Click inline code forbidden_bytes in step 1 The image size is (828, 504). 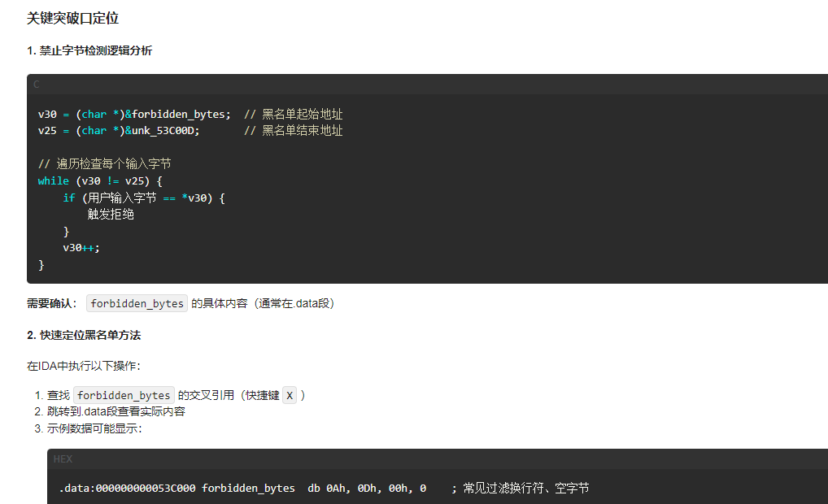pos(124,395)
